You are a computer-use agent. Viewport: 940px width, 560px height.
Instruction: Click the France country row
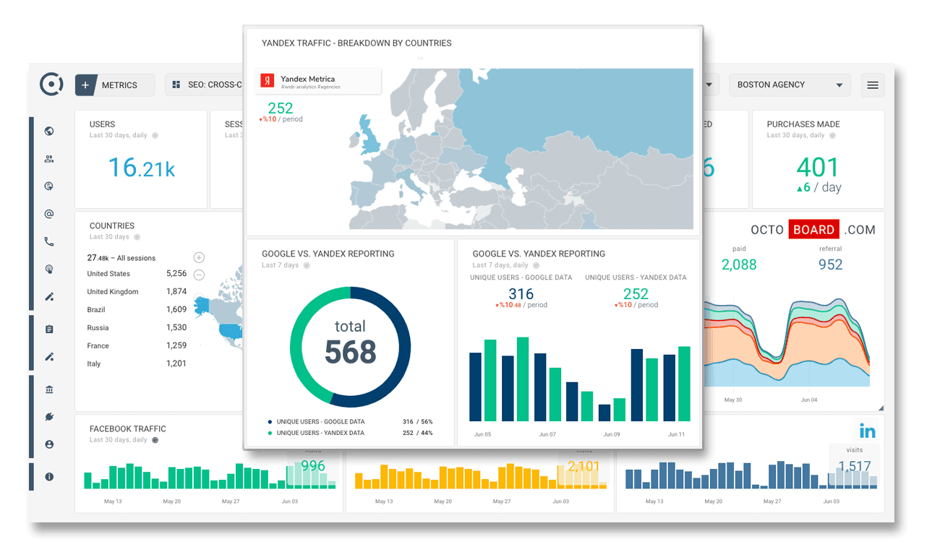tap(137, 345)
